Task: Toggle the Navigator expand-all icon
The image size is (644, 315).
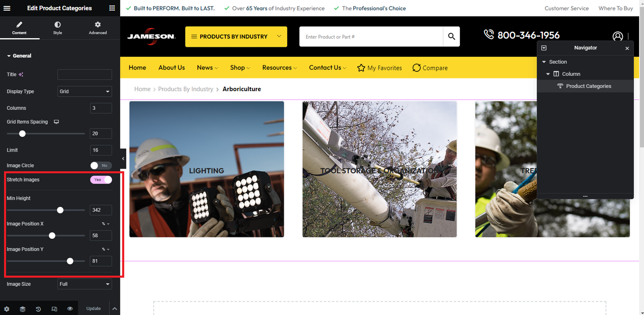Action: [544, 48]
